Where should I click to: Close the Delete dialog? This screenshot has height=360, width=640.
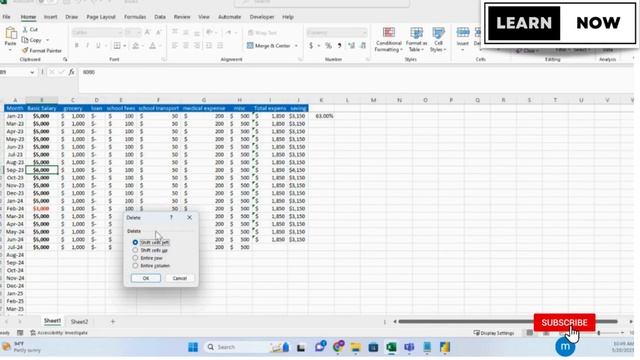point(189,218)
